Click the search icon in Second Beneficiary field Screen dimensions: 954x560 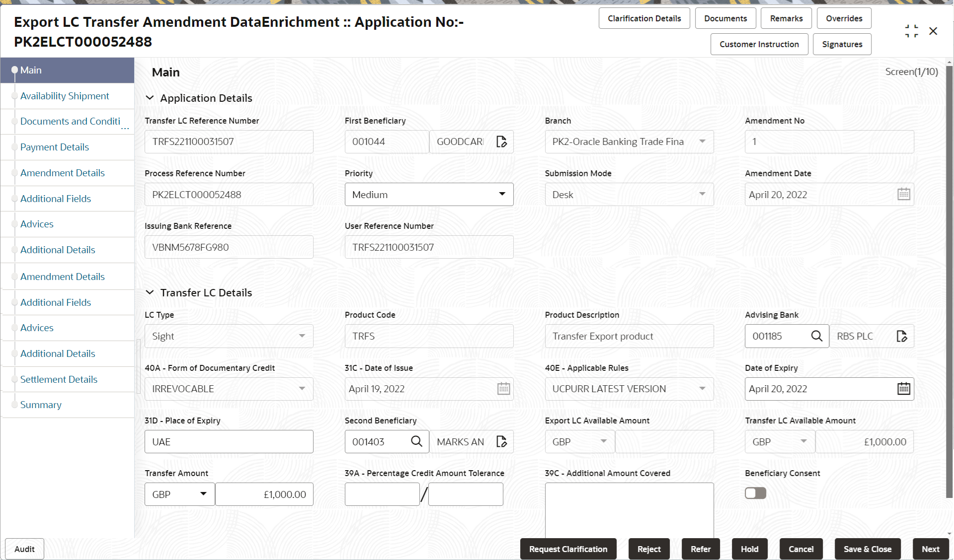(x=416, y=441)
